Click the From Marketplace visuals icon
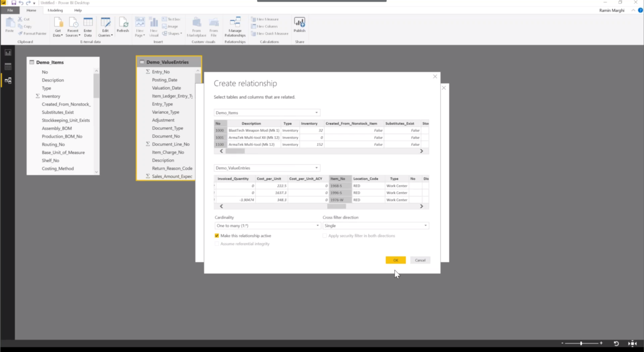This screenshot has width=644, height=352. [196, 22]
